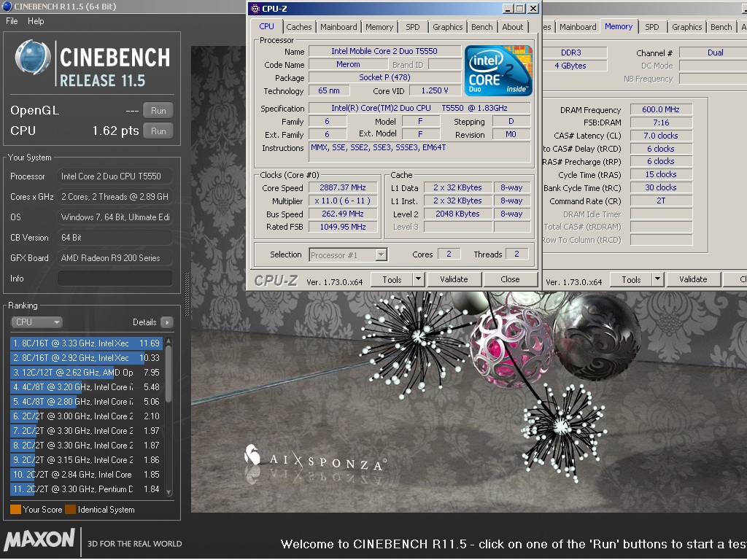Click the MAXON logo

pyautogui.click(x=39, y=540)
